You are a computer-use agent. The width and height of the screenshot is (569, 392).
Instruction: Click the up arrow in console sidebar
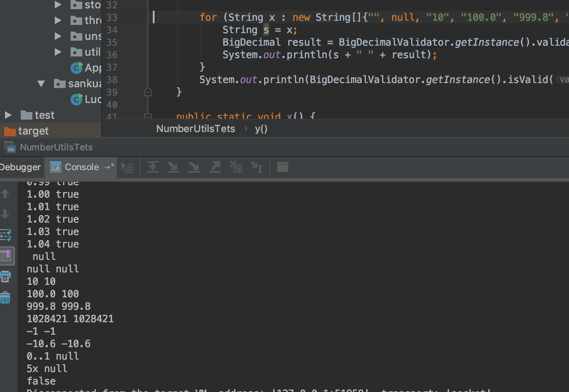(5, 194)
